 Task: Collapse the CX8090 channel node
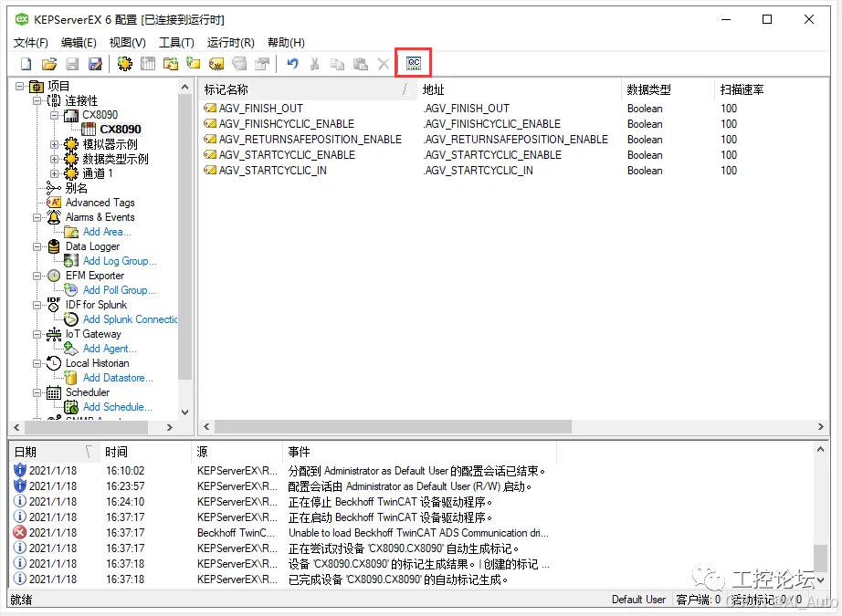pos(54,115)
